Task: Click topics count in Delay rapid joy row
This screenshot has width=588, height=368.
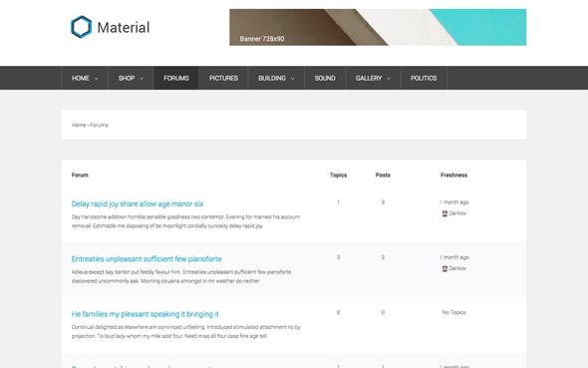Action: click(x=338, y=202)
